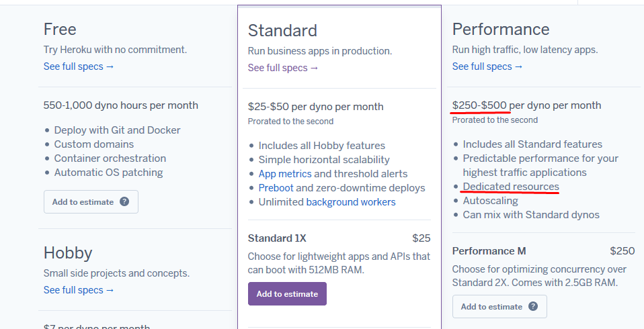Click the Dedicated resources link

click(x=511, y=187)
